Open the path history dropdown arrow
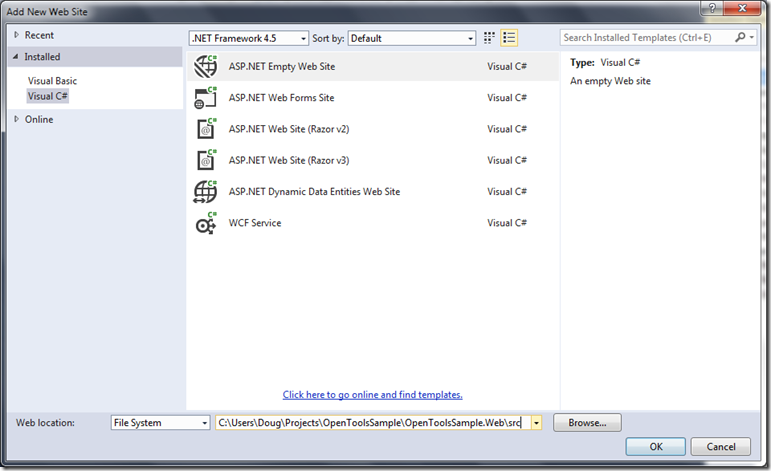The height and width of the screenshot is (471, 771). (536, 423)
